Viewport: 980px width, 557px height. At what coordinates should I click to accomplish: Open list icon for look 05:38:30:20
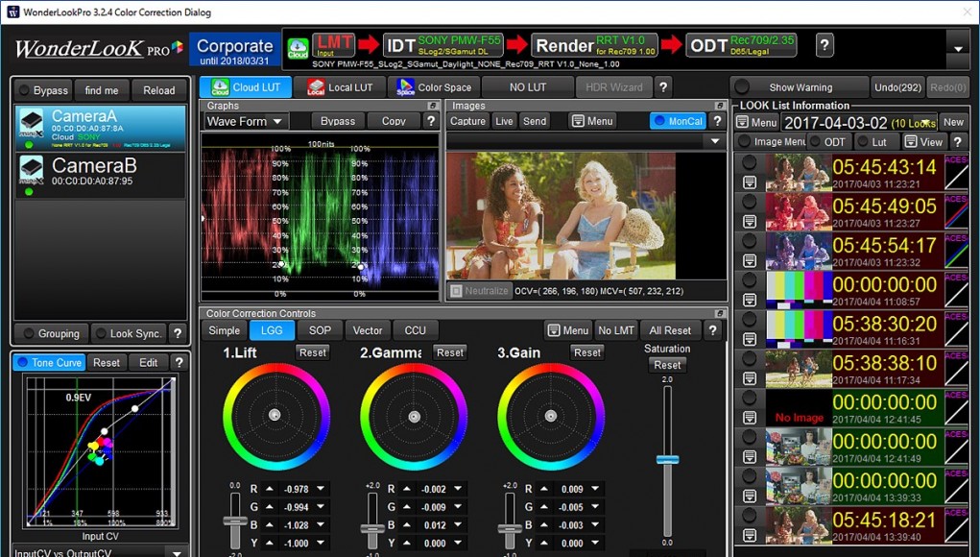[x=750, y=339]
